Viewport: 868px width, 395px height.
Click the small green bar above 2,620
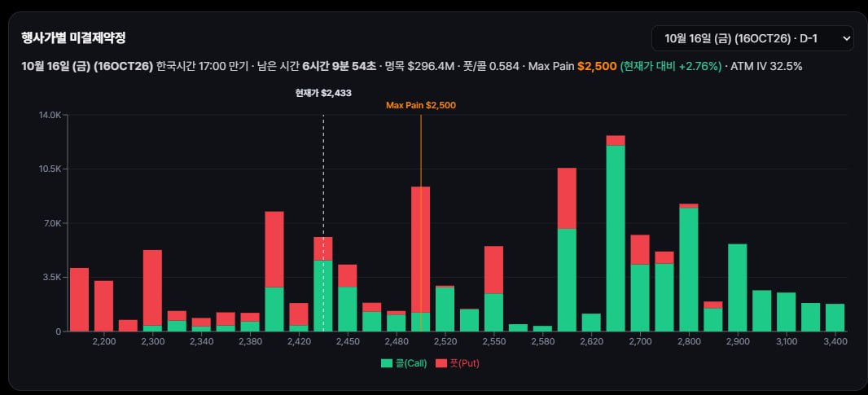591,323
